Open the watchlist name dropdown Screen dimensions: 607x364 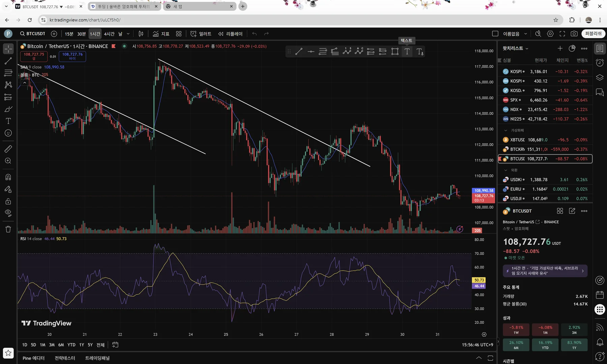point(515,48)
